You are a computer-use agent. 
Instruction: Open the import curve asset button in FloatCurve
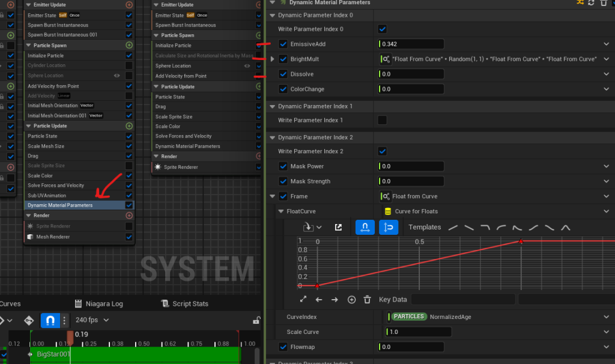click(312, 227)
